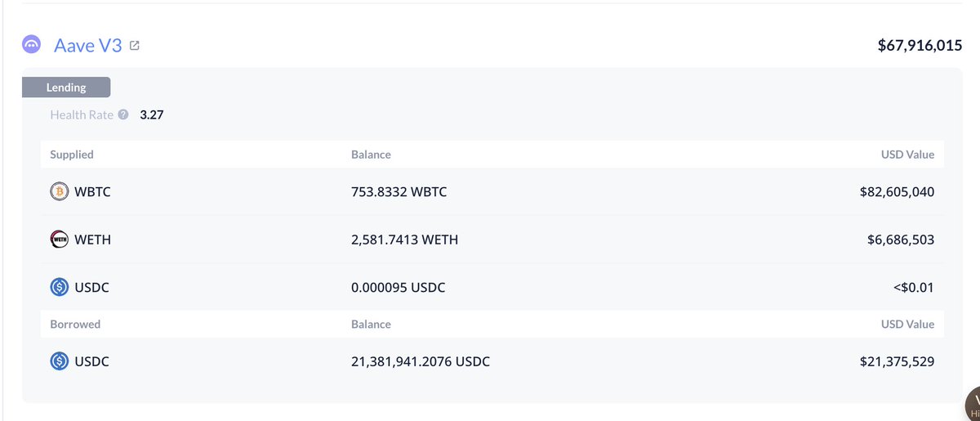Click the 3.27 health rate value
This screenshot has height=421, width=980.
[152, 115]
